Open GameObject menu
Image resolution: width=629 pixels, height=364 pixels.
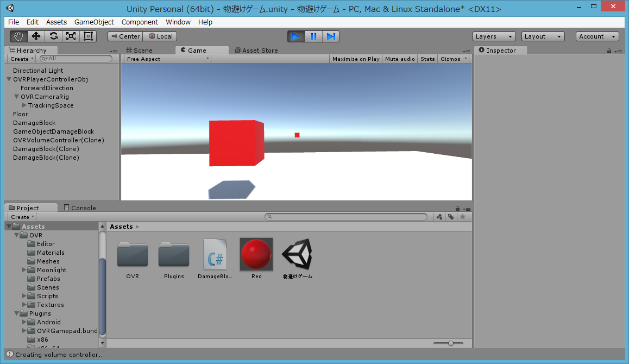click(94, 22)
